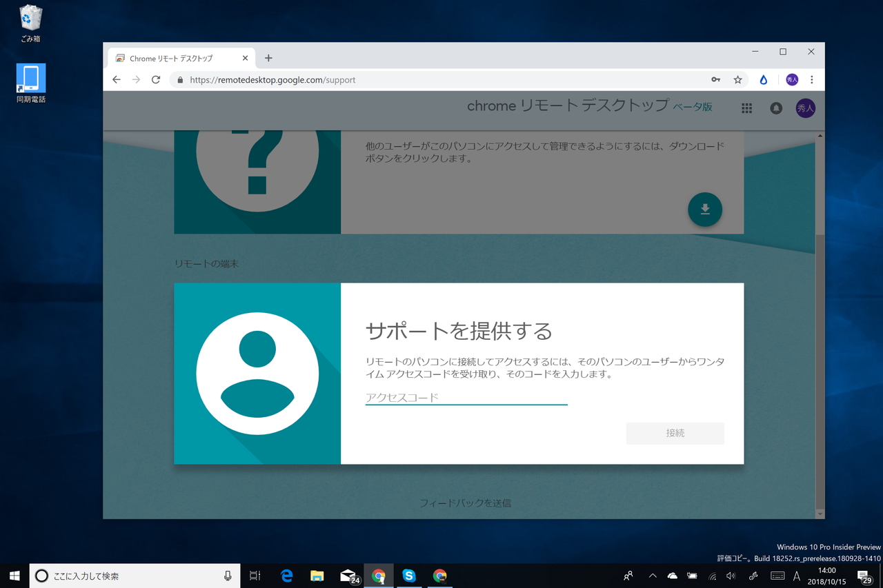Expand hidden icons chevron in system tray
Screen dimensions: 883x588
coord(652,576)
